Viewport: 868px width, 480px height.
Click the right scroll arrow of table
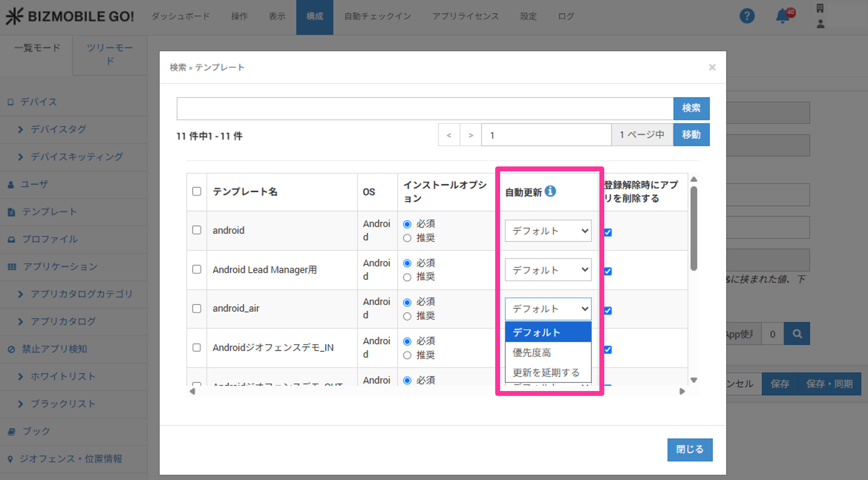(x=682, y=391)
